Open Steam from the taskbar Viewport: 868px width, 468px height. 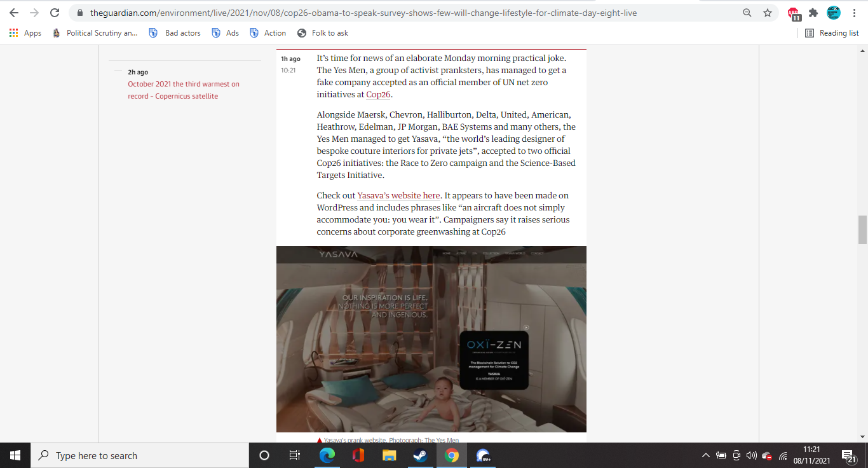tap(421, 455)
